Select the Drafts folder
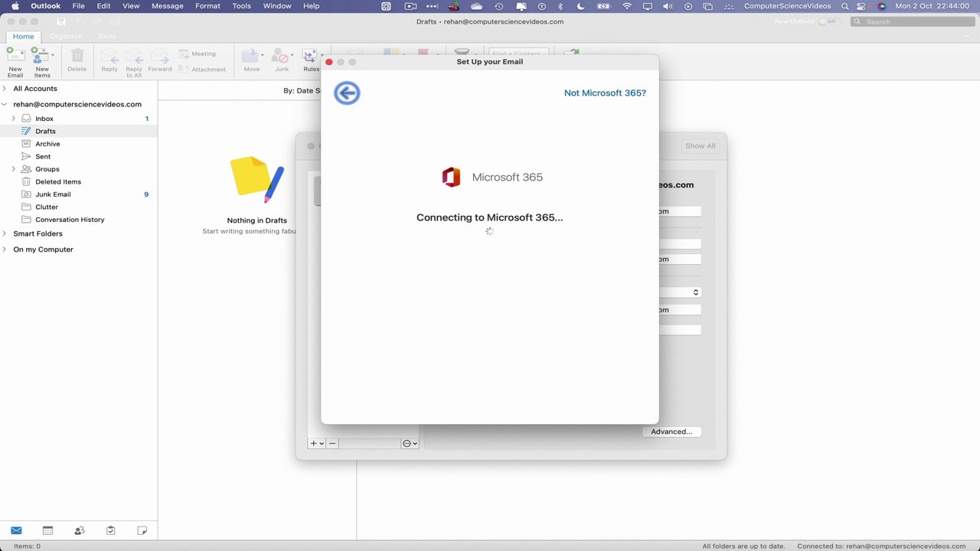The height and width of the screenshot is (551, 980). tap(80, 132)
